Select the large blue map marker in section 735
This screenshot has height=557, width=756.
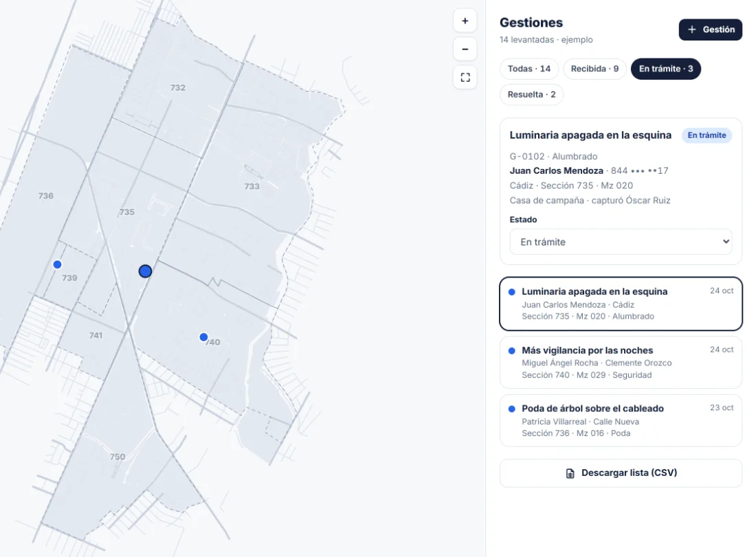(145, 271)
